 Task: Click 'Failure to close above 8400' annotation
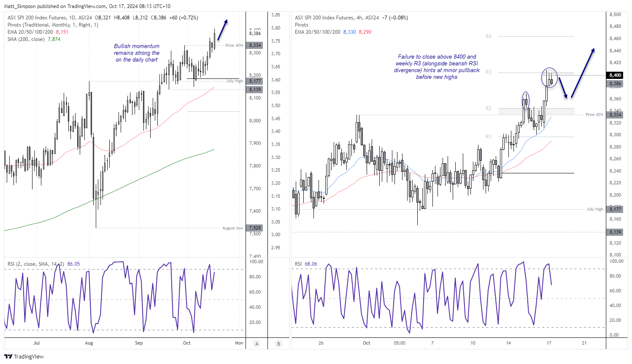coord(437,67)
